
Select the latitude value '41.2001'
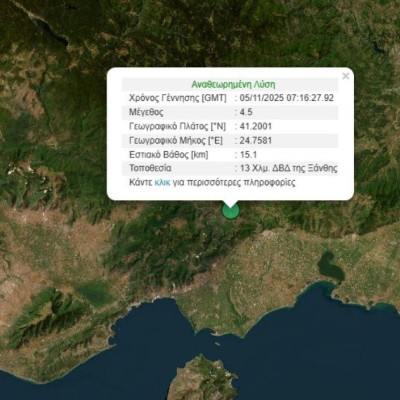pyautogui.click(x=256, y=126)
